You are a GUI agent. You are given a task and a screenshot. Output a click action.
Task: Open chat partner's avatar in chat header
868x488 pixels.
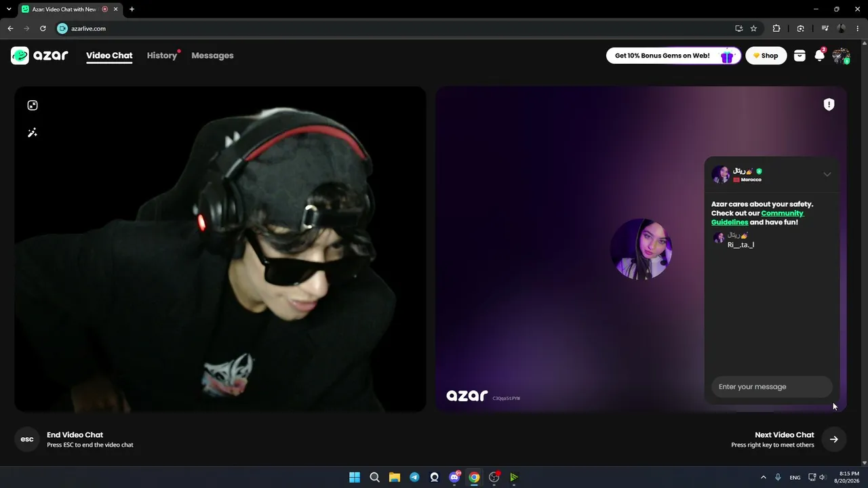coord(720,174)
